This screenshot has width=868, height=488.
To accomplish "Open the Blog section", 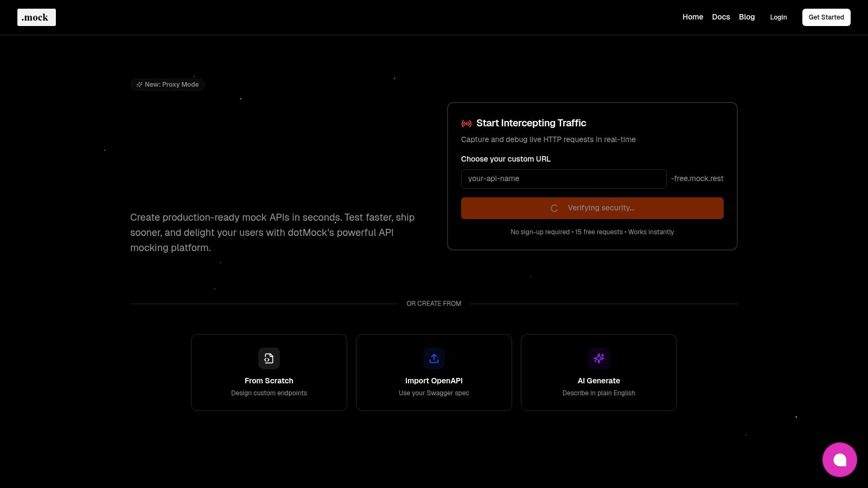I will [746, 17].
